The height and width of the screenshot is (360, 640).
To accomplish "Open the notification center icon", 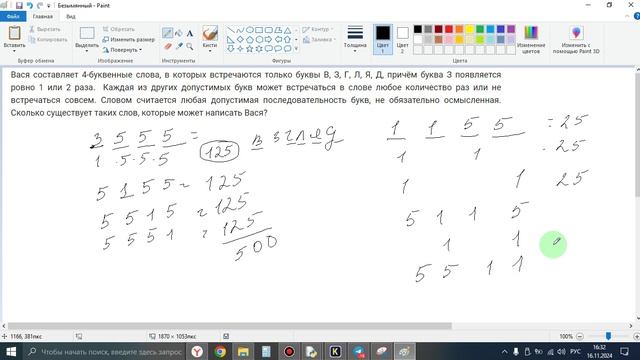I will 624,351.
